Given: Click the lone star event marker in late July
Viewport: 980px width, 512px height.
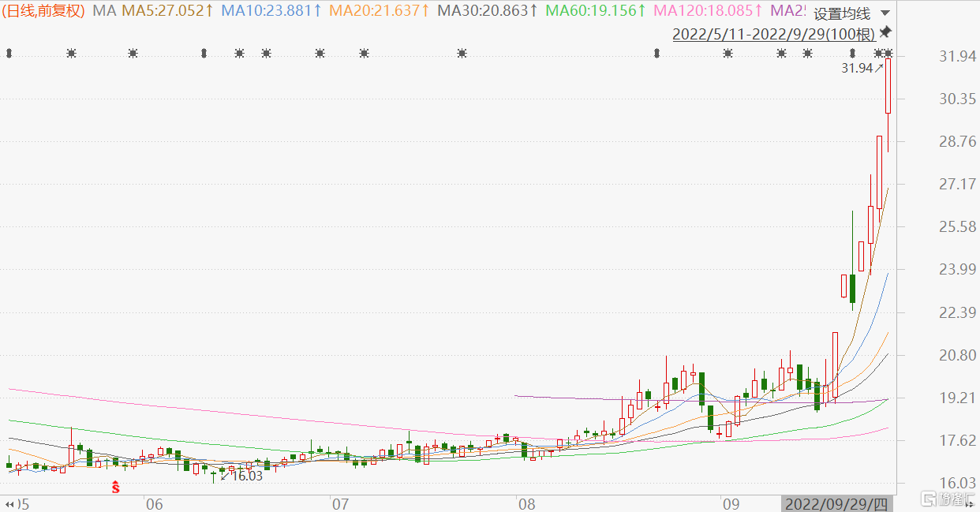Looking at the screenshot, I should pyautogui.click(x=462, y=54).
